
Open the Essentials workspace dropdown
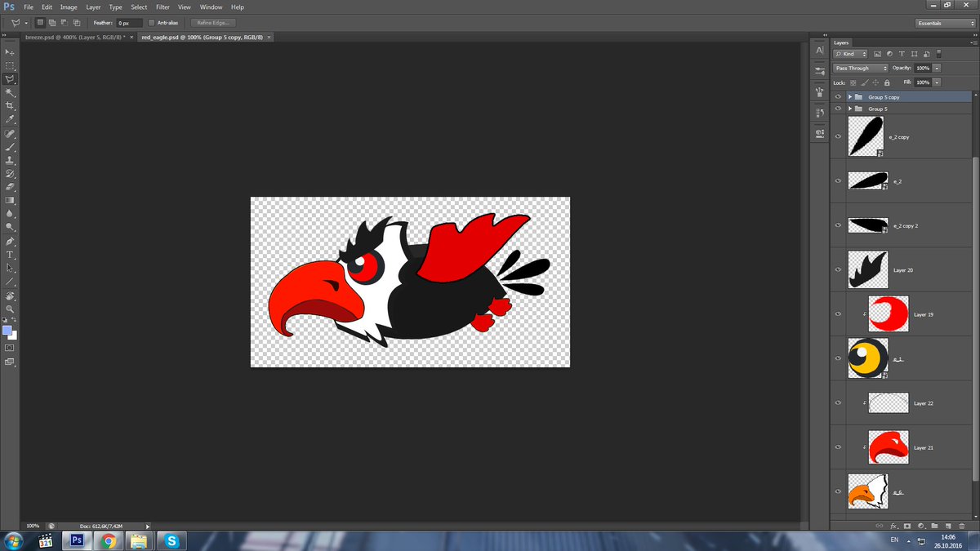943,23
